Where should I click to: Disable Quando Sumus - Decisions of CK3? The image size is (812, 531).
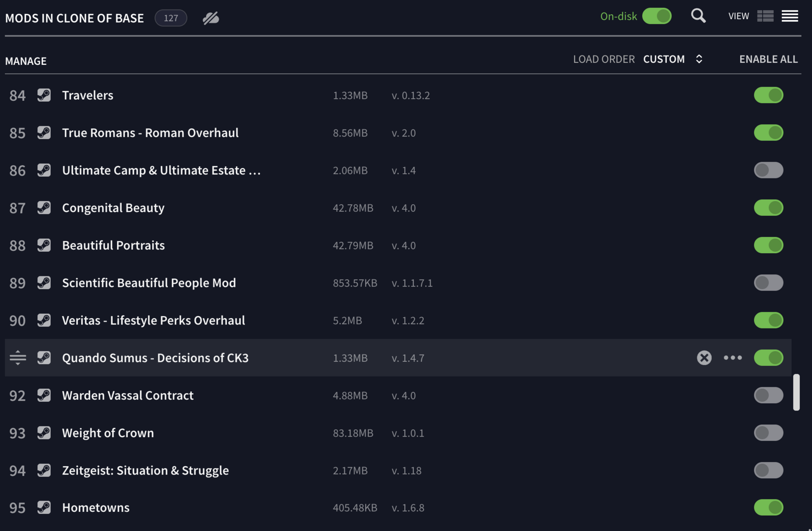click(769, 357)
